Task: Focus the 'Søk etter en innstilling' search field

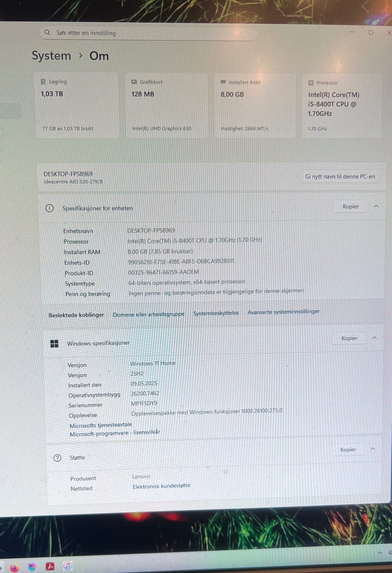Action: click(x=149, y=33)
